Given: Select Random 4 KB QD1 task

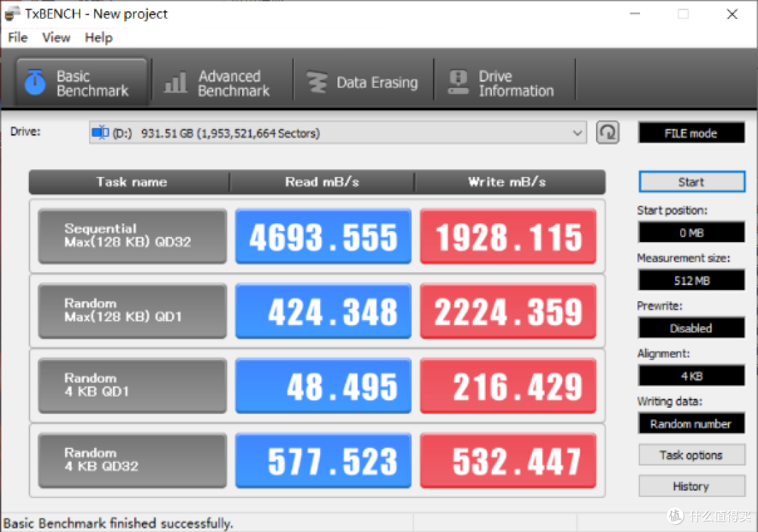Looking at the screenshot, I should (x=133, y=385).
